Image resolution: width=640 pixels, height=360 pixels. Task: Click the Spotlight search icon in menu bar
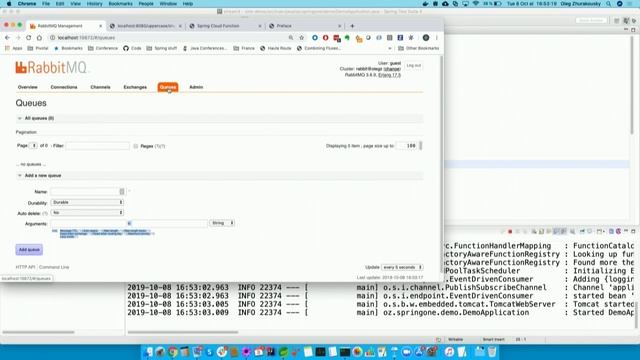pos(609,4)
